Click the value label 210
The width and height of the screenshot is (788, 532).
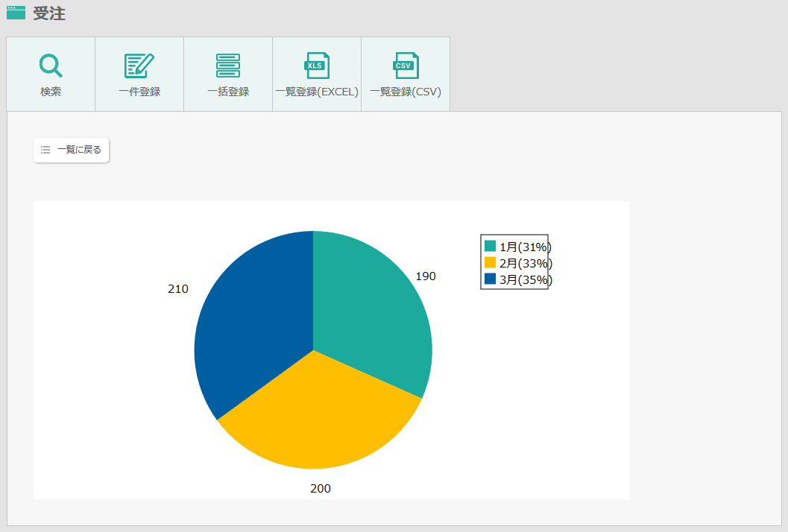point(178,289)
